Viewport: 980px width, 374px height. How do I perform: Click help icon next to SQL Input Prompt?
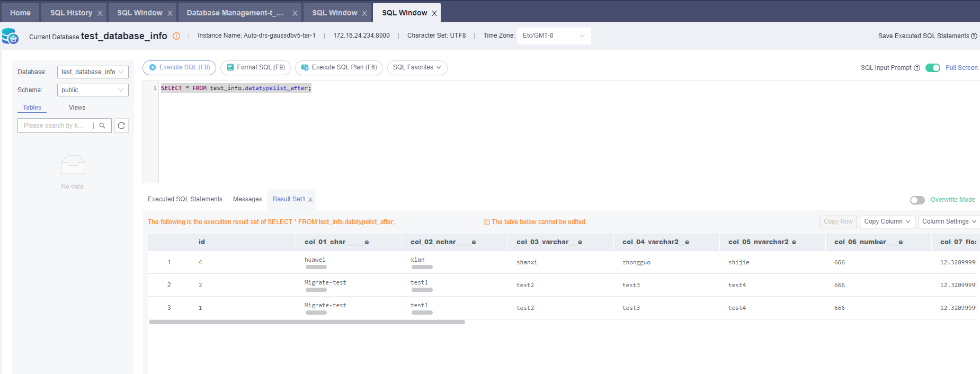coord(917,68)
